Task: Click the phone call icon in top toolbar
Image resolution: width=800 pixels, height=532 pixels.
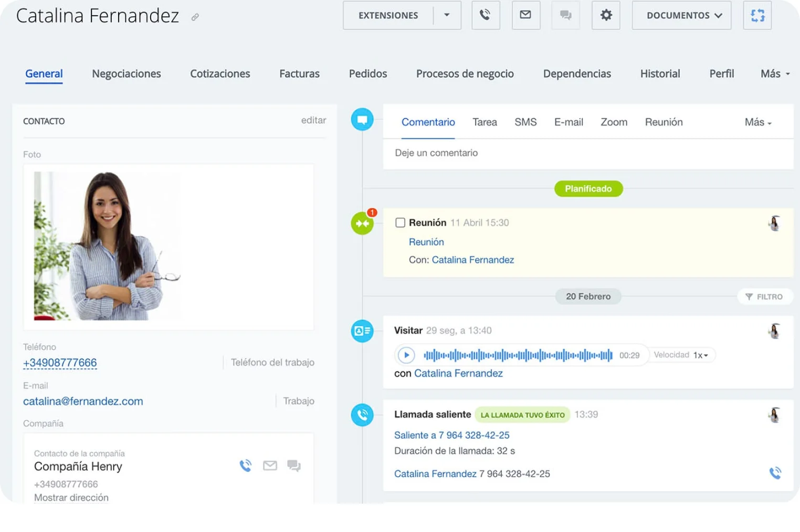Action: click(x=485, y=15)
